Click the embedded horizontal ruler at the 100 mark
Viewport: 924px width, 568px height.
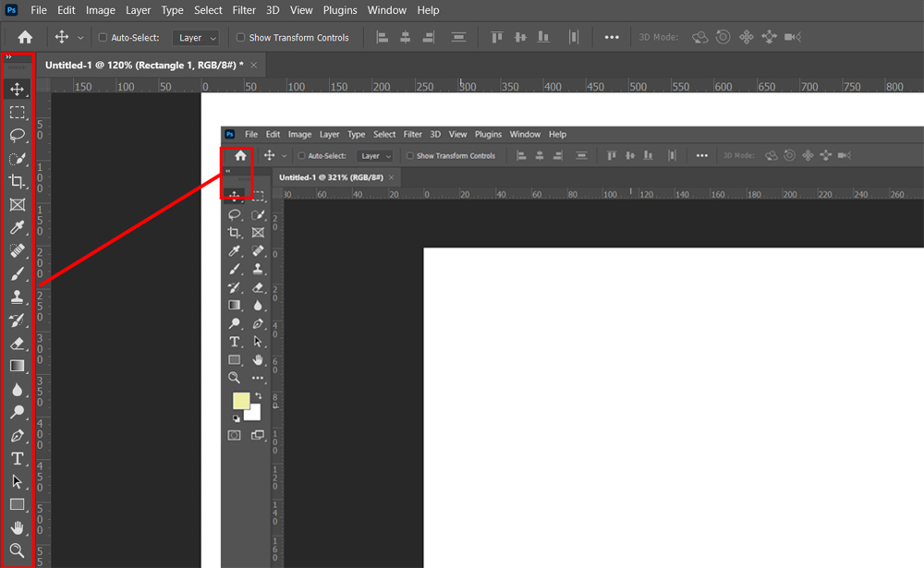(x=610, y=195)
